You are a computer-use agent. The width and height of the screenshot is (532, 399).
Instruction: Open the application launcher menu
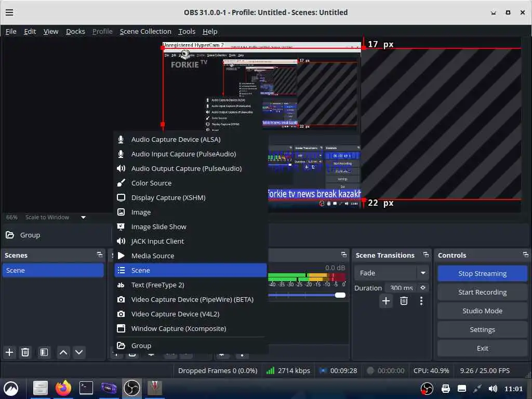[11, 389]
